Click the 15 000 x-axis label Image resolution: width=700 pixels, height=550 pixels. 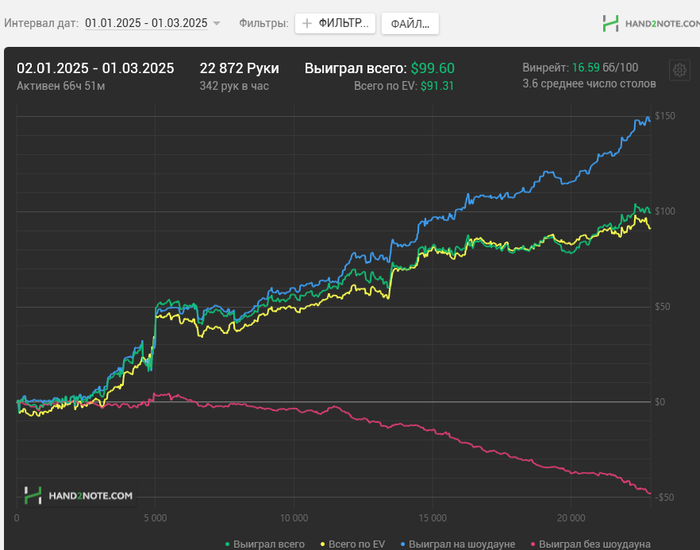(x=433, y=518)
